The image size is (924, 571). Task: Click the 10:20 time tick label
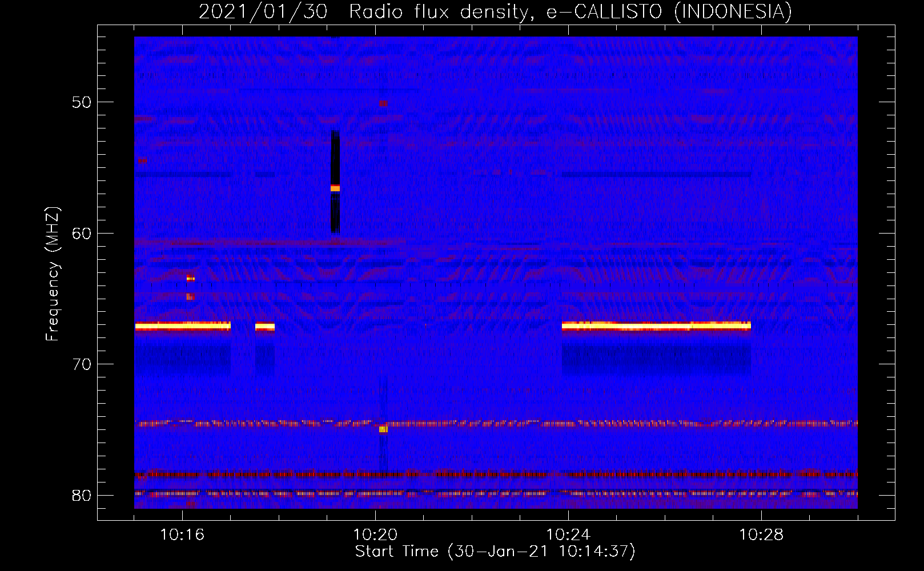click(375, 534)
